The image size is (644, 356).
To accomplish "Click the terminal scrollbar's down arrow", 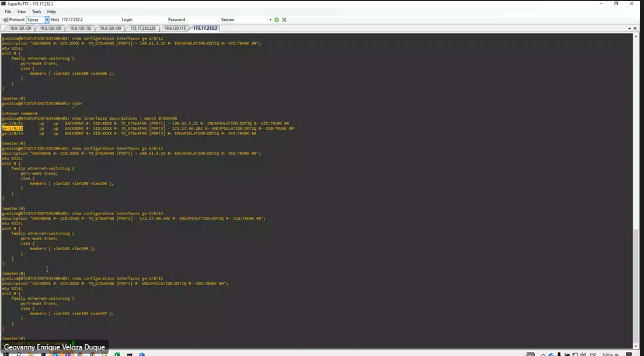I will pyautogui.click(x=635, y=346).
